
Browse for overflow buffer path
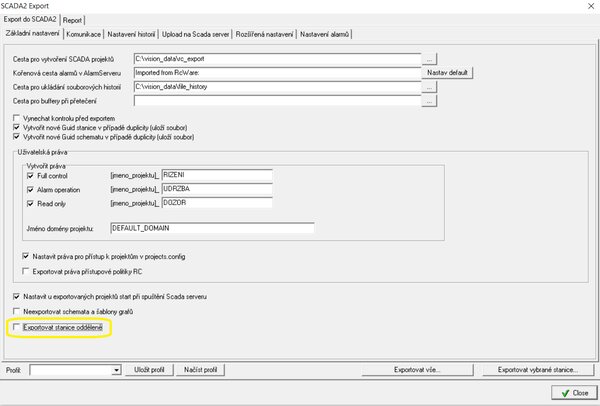pyautogui.click(x=430, y=101)
